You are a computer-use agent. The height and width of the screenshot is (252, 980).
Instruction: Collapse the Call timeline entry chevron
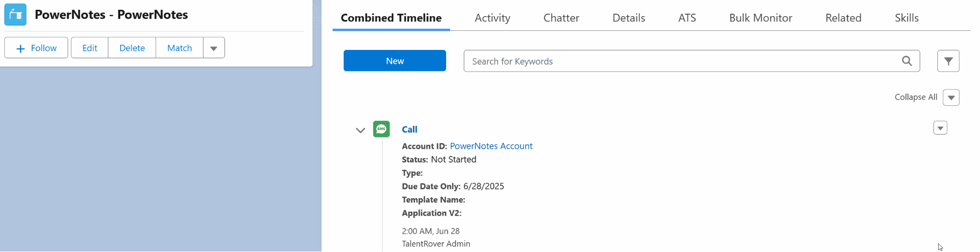360,130
